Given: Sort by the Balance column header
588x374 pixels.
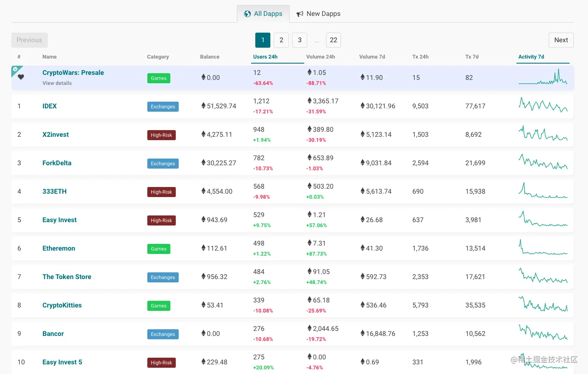Looking at the screenshot, I should click(x=210, y=57).
